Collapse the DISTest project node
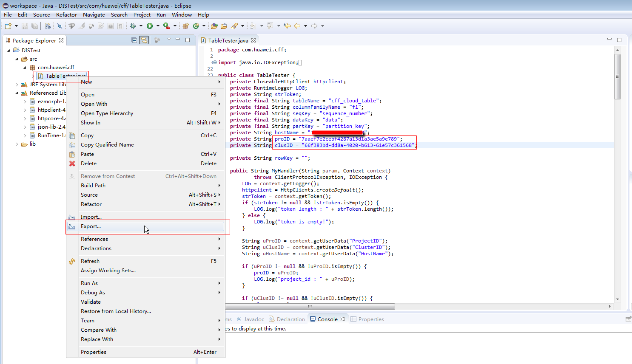This screenshot has width=632, height=364. coord(9,50)
